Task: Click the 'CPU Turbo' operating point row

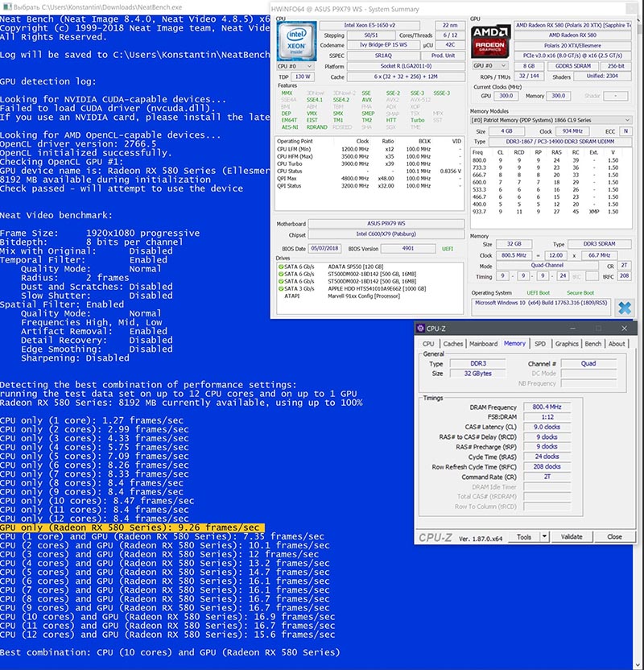Action: click(x=369, y=163)
